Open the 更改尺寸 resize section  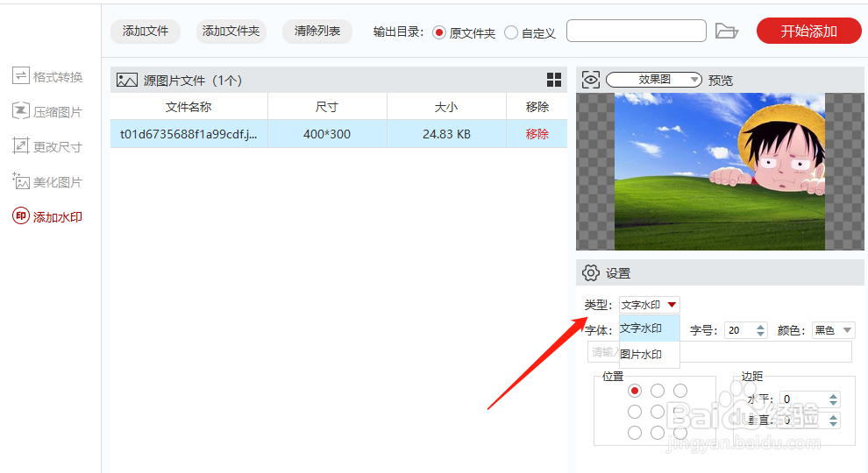point(47,146)
